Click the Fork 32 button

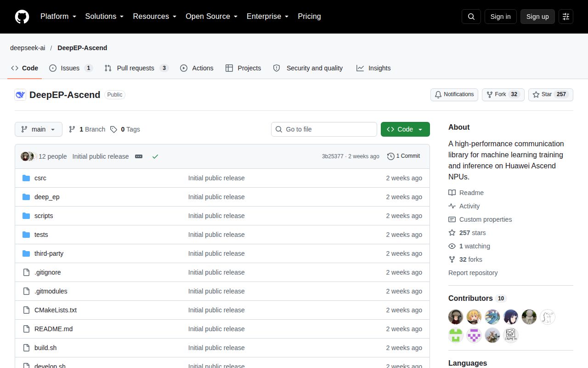click(503, 94)
